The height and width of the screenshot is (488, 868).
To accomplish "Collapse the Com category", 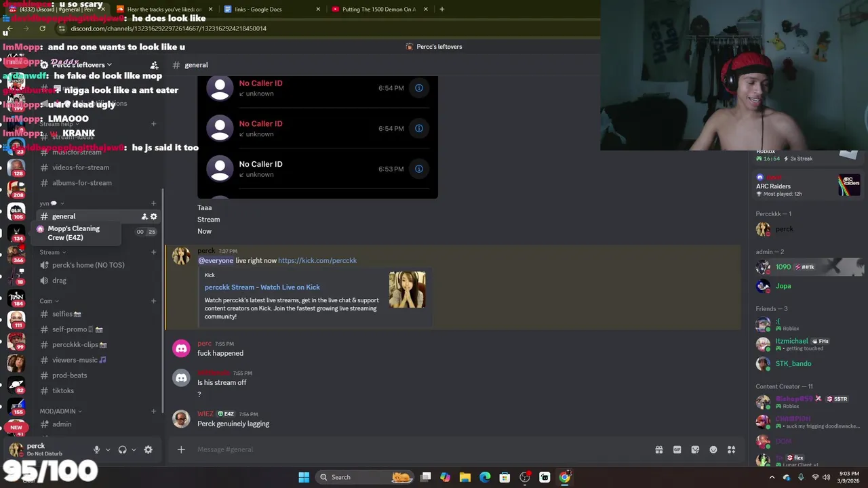I will 49,301.
